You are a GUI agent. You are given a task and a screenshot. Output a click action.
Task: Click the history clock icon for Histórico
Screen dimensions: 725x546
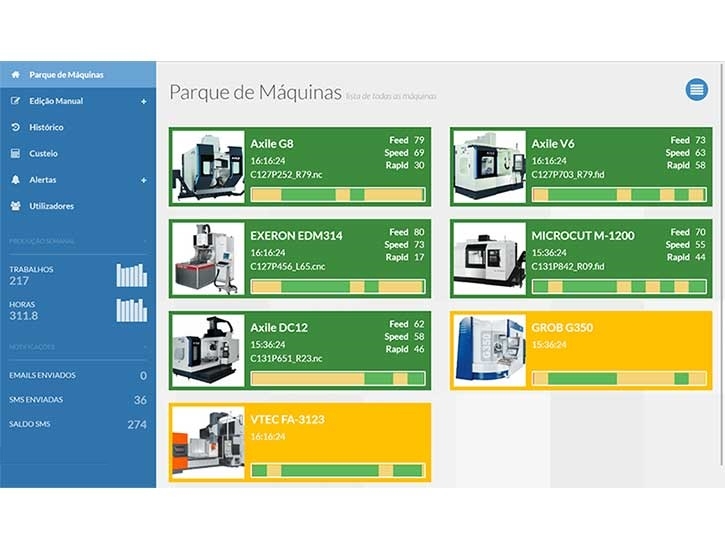pyautogui.click(x=15, y=127)
